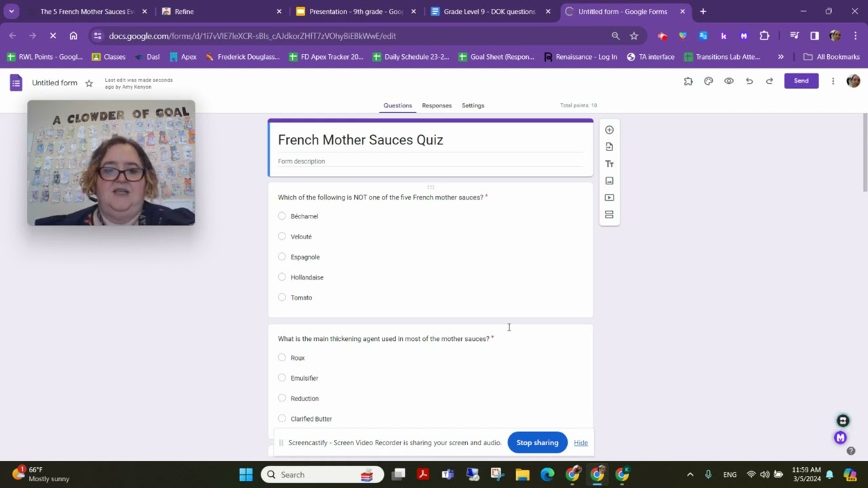Click the Redo arrow in Forms header
The image size is (868, 488).
click(770, 81)
